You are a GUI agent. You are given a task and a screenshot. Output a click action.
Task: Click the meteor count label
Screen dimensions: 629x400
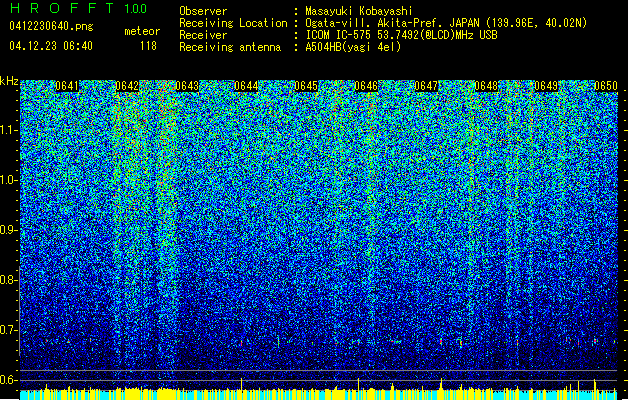point(142,31)
